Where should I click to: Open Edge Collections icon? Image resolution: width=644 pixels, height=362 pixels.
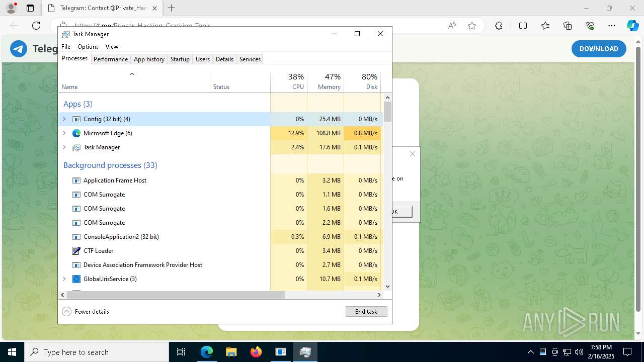click(568, 26)
